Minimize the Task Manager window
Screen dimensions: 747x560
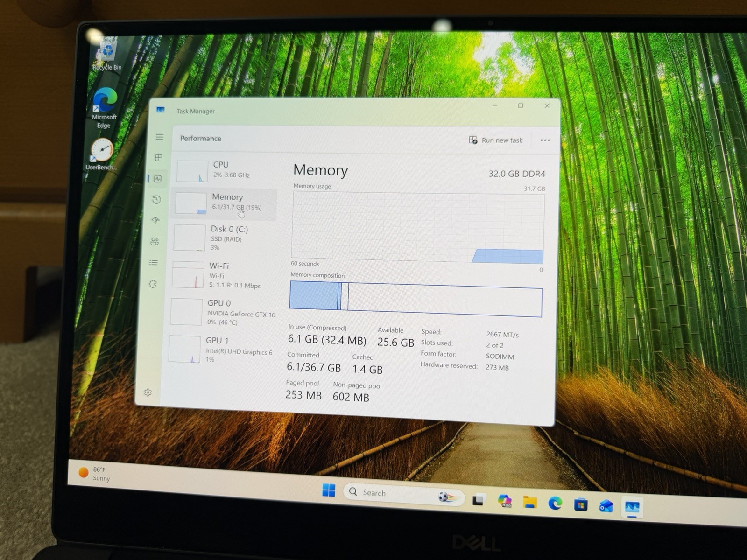[x=495, y=105]
